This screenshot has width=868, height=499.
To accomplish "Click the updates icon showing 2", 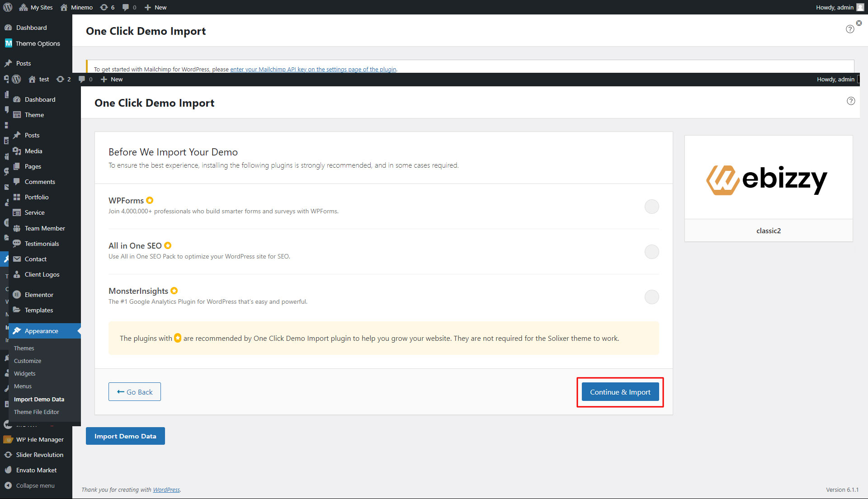I will tap(63, 79).
